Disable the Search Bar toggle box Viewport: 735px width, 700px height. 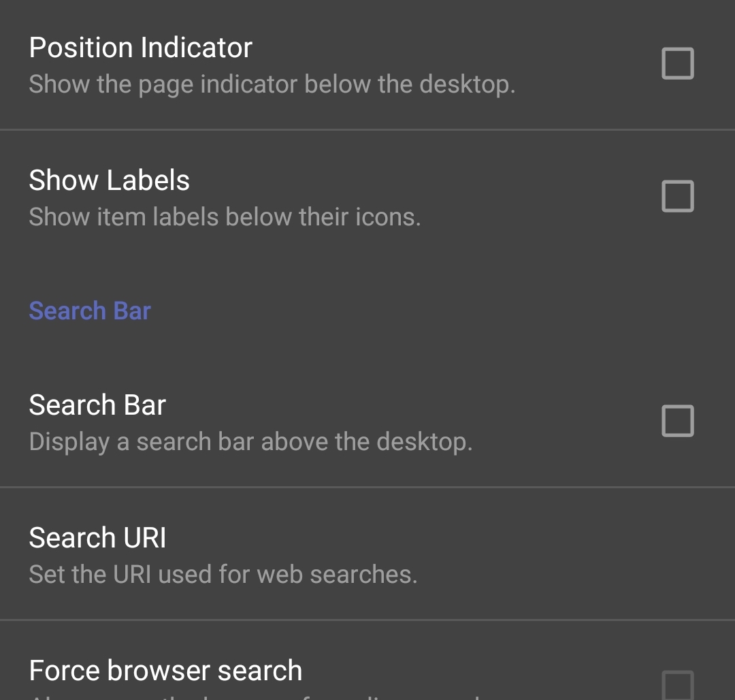[x=678, y=421]
